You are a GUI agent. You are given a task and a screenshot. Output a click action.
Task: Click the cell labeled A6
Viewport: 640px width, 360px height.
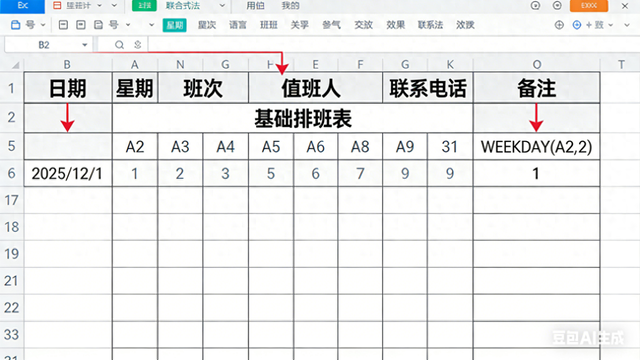tap(316, 147)
